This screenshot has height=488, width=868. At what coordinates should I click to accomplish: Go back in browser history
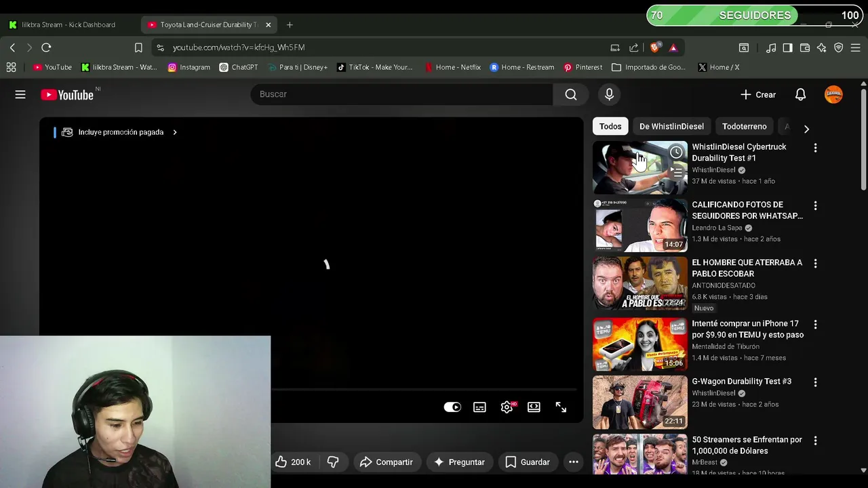coord(12,47)
